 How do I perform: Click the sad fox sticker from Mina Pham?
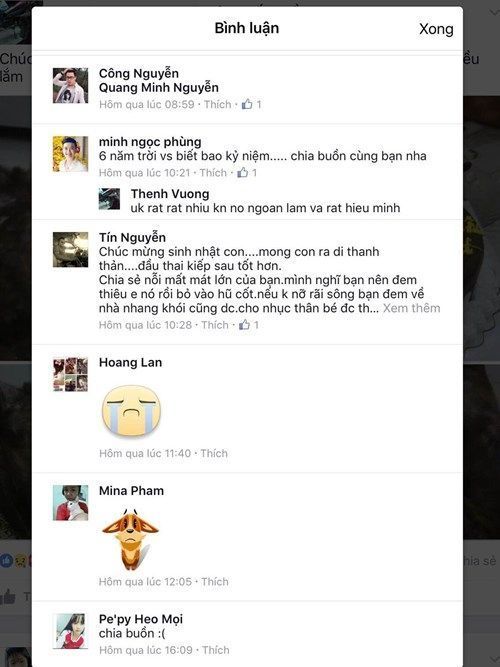(131, 539)
